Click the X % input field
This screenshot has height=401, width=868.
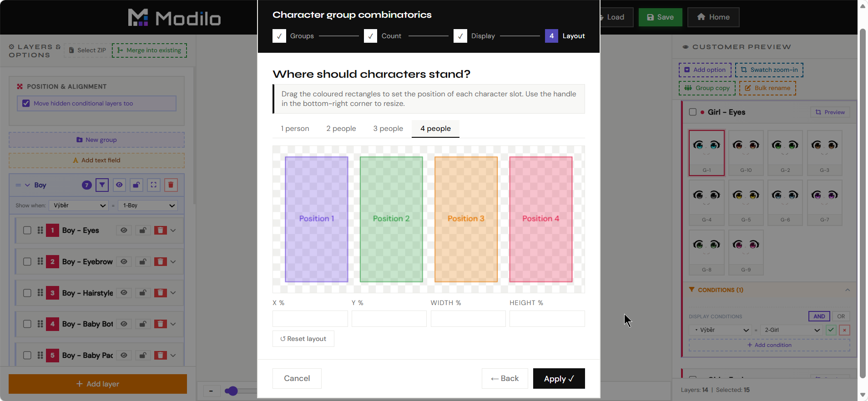tap(310, 319)
